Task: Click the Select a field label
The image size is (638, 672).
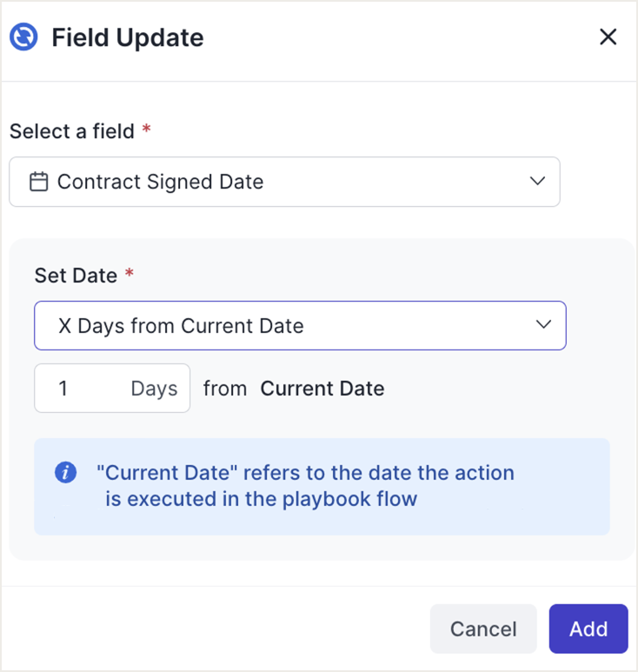Action: tap(72, 131)
